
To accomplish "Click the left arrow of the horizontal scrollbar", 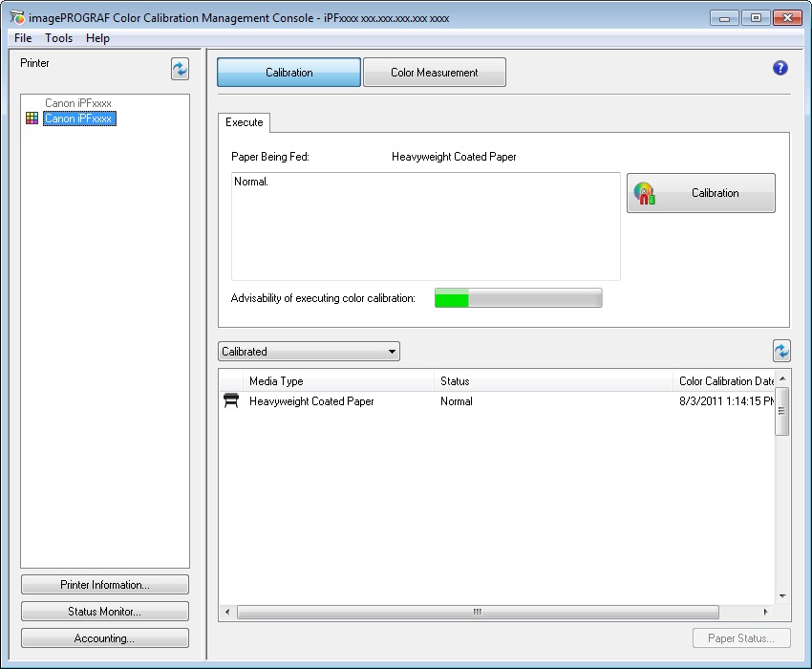I will pyautogui.click(x=227, y=612).
